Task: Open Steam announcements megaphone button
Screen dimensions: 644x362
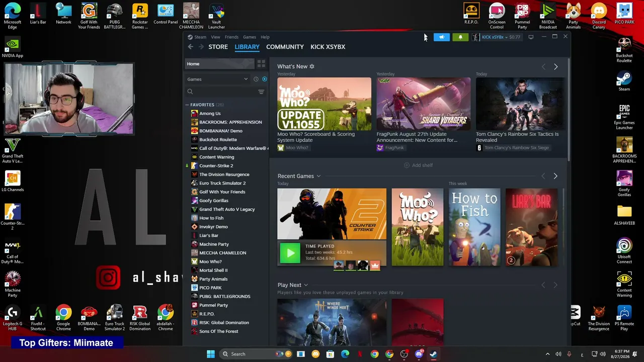Action: click(441, 37)
